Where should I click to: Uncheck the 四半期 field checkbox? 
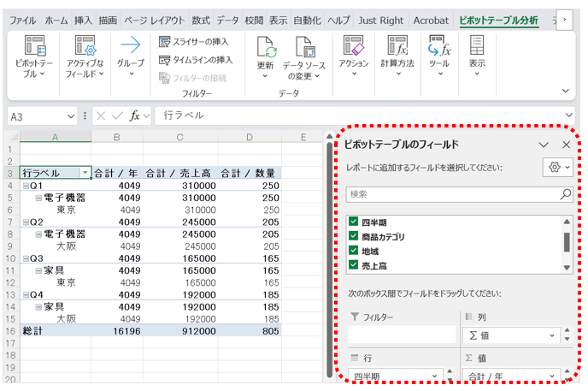(x=353, y=222)
